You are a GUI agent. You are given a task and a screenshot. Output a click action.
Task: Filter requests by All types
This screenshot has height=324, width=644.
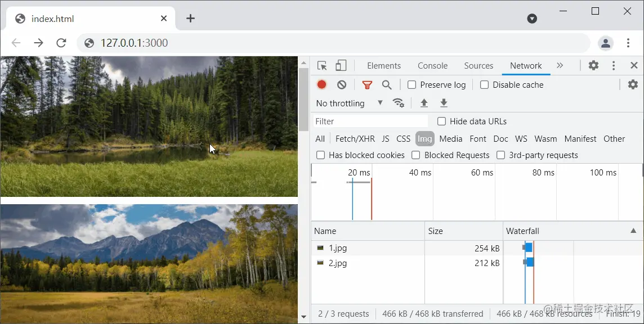[x=320, y=139]
